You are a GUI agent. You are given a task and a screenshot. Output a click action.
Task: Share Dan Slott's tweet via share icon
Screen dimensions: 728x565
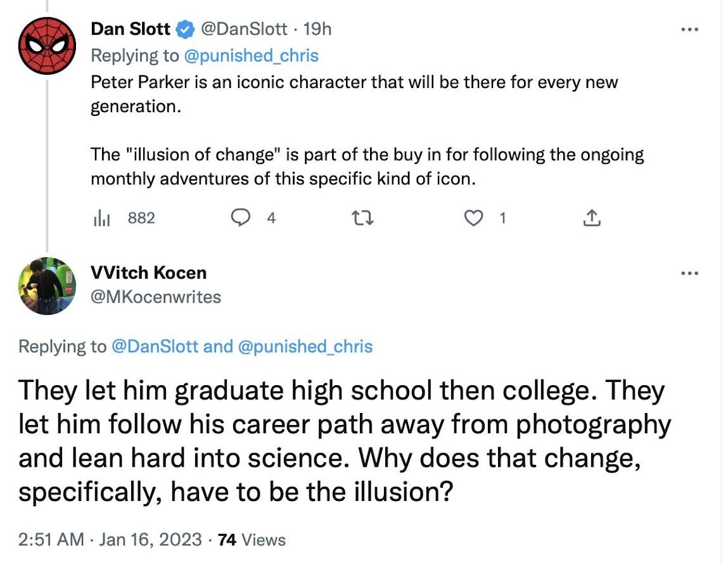coord(591,218)
